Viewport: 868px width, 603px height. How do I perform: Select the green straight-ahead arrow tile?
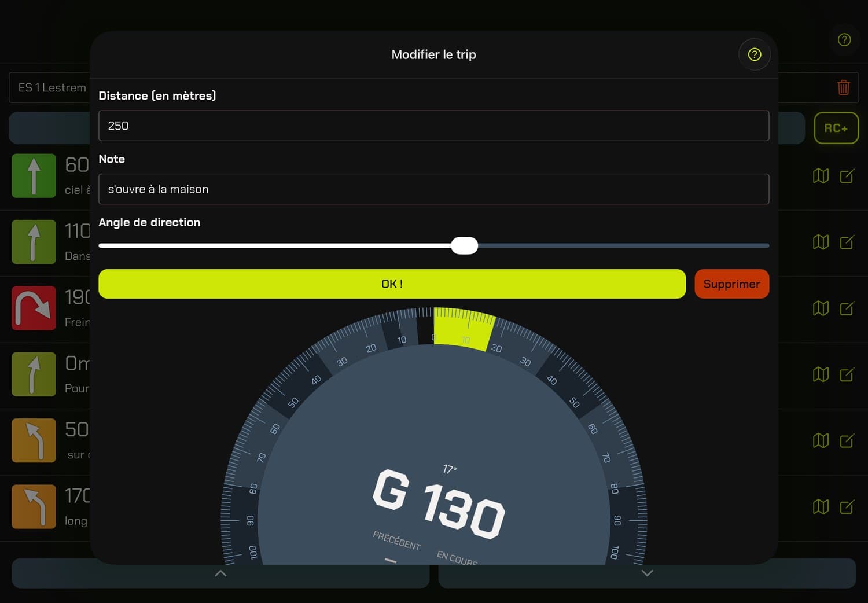[x=34, y=175]
